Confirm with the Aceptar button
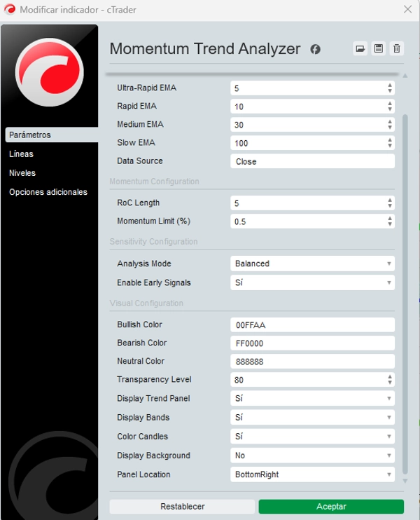This screenshot has height=520, width=420. [x=331, y=507]
